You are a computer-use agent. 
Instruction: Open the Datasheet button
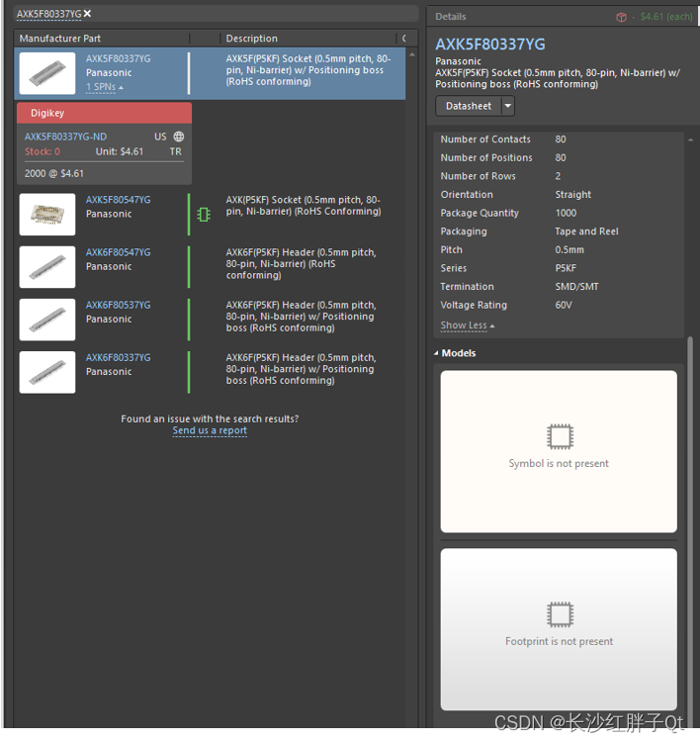tap(468, 106)
